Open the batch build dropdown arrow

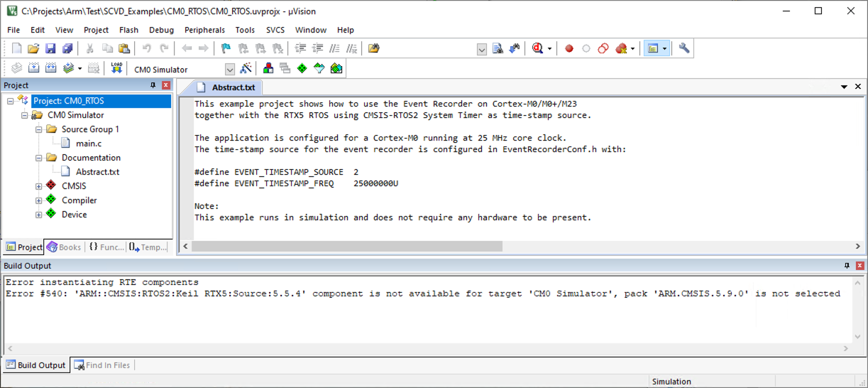coord(79,68)
